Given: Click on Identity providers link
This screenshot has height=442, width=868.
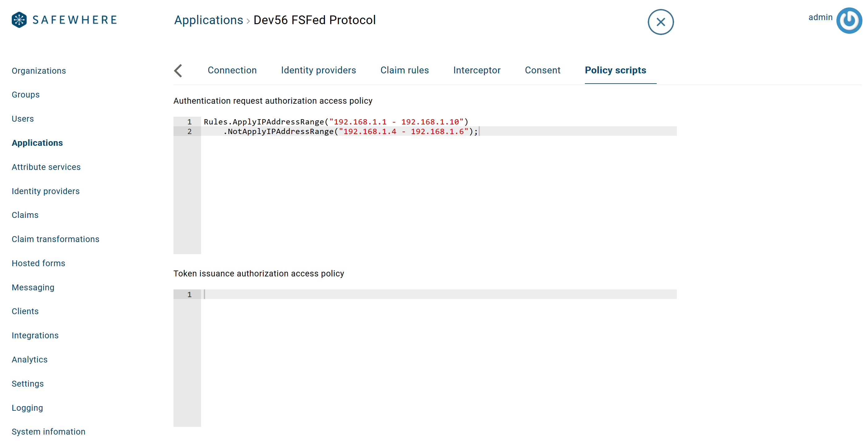Looking at the screenshot, I should (45, 191).
